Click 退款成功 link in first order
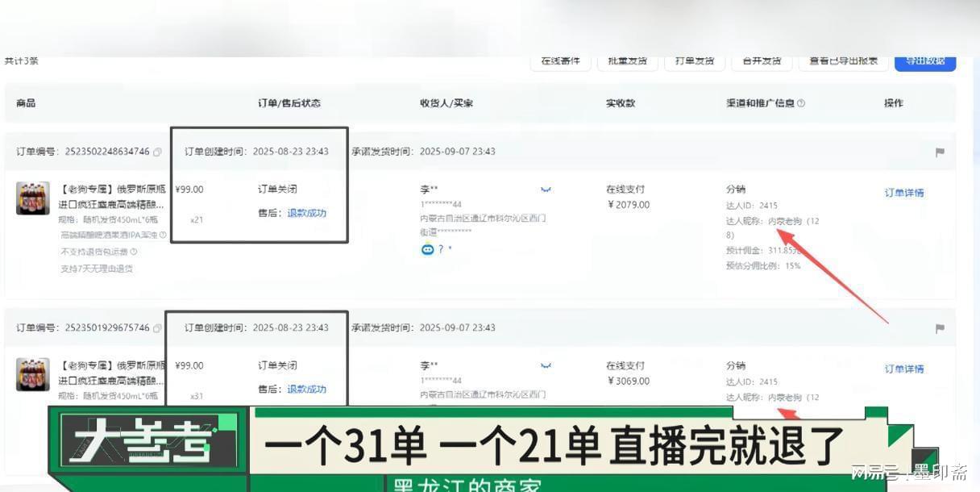This screenshot has height=492, width=980. pos(306,213)
